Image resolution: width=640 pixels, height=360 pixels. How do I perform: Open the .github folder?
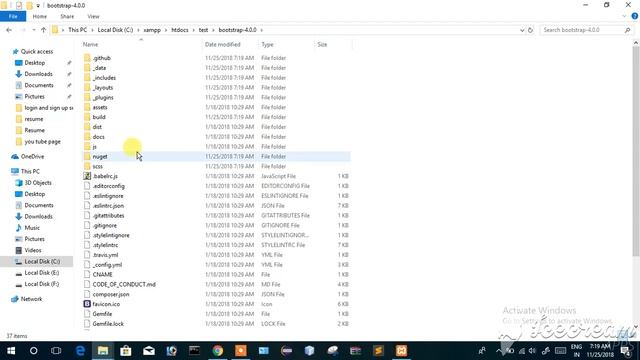pyautogui.click(x=101, y=58)
